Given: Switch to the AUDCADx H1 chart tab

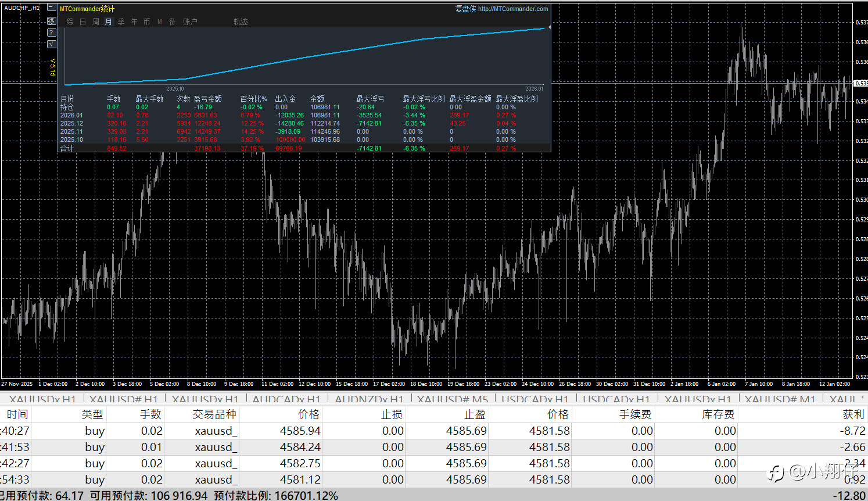Looking at the screenshot, I should point(286,399).
